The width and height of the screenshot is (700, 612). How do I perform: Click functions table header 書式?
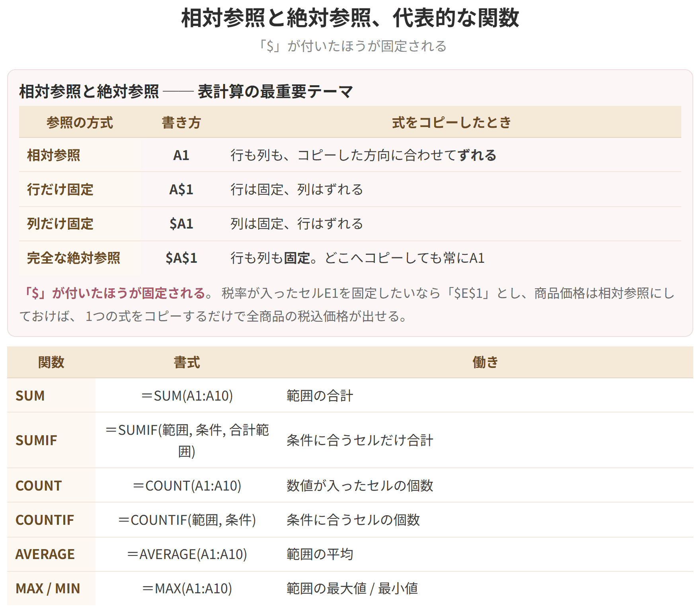[187, 362]
